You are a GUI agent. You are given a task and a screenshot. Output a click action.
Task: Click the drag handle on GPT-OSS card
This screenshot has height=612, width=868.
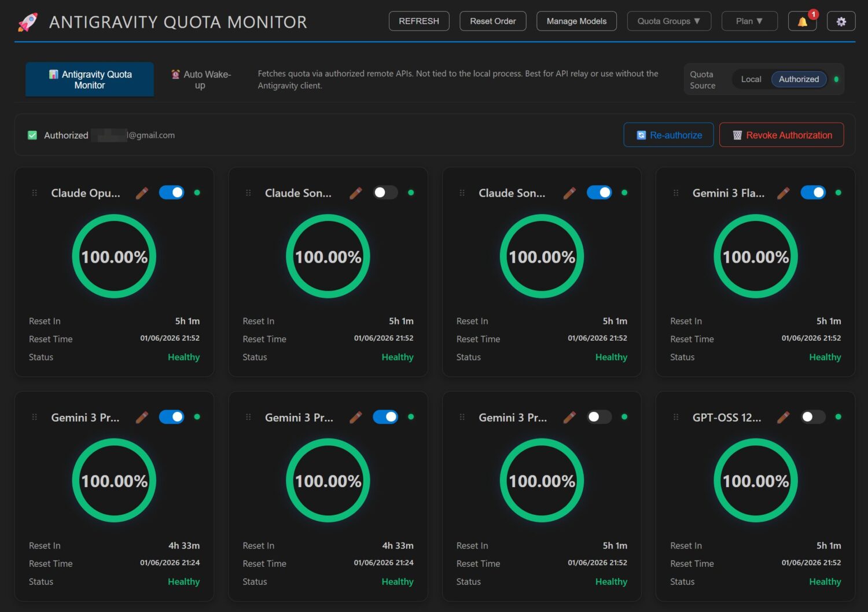coord(676,417)
